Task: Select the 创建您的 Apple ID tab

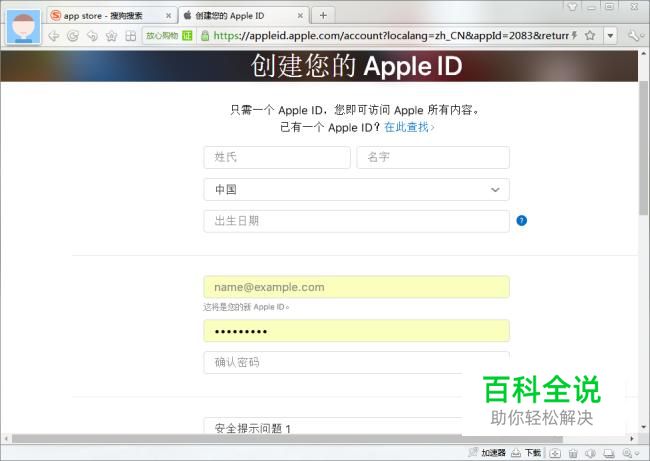Action: point(244,16)
